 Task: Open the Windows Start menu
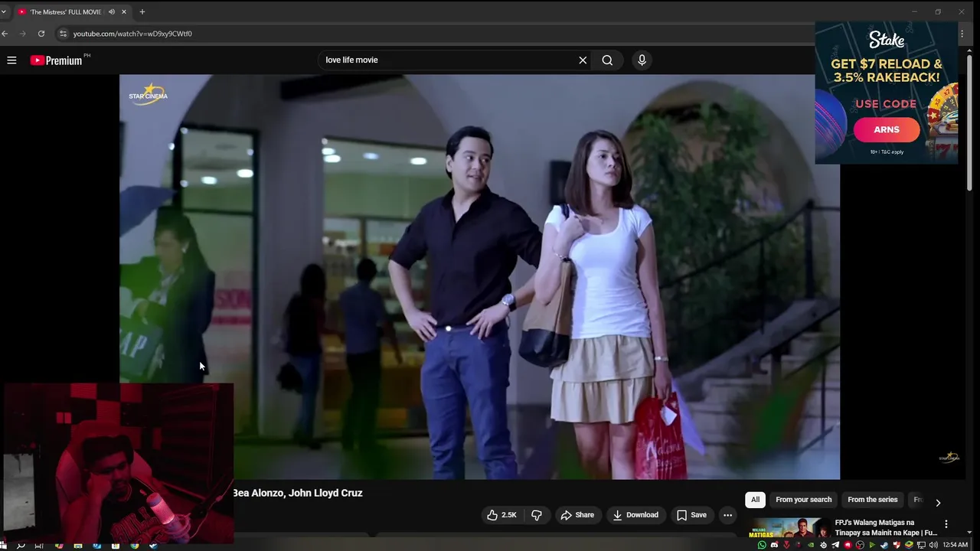[x=3, y=545]
